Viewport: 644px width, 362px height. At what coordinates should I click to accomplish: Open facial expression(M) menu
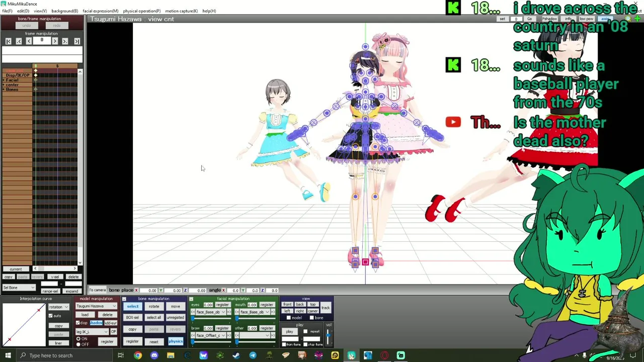click(x=100, y=11)
